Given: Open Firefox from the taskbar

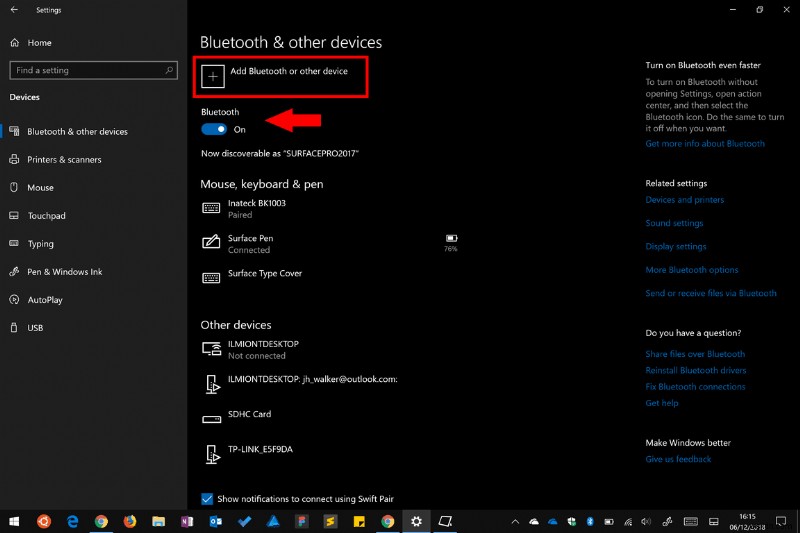Looking at the screenshot, I should [130, 521].
